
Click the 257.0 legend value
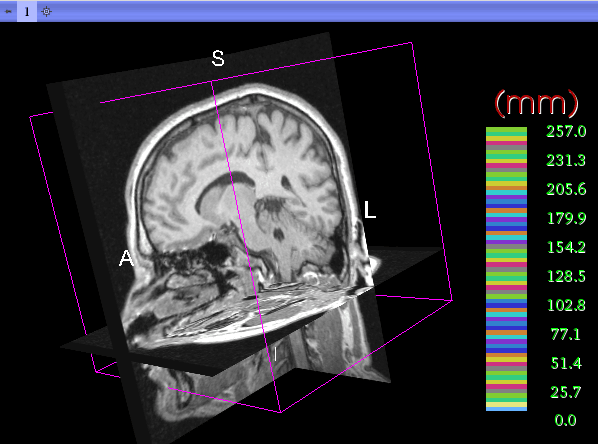coord(566,132)
